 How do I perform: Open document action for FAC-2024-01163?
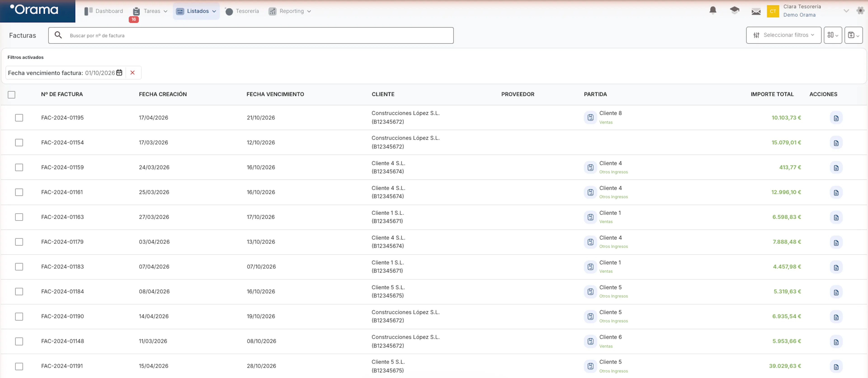(x=836, y=217)
